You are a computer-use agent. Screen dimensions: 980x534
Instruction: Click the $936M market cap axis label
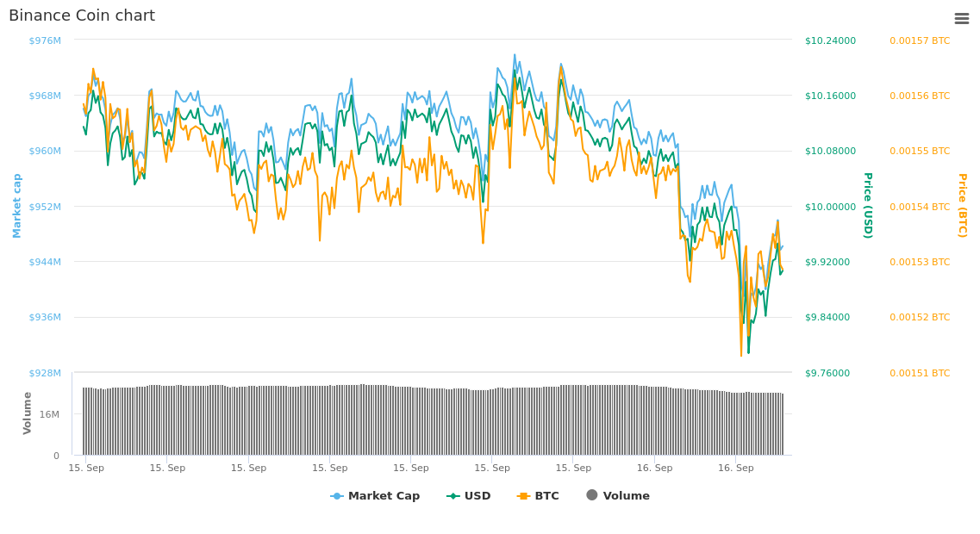(45, 317)
